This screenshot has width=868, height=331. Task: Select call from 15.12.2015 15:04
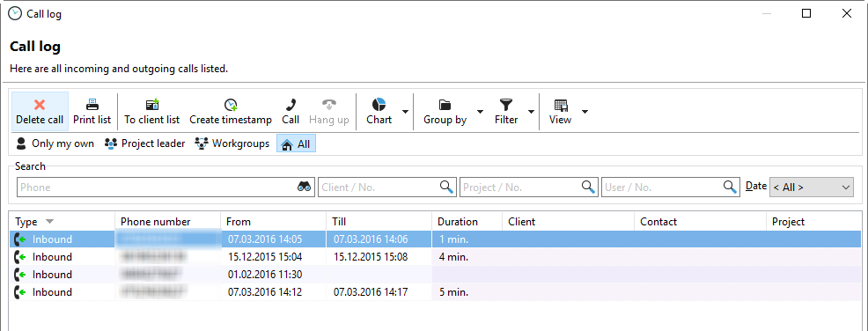(435, 257)
